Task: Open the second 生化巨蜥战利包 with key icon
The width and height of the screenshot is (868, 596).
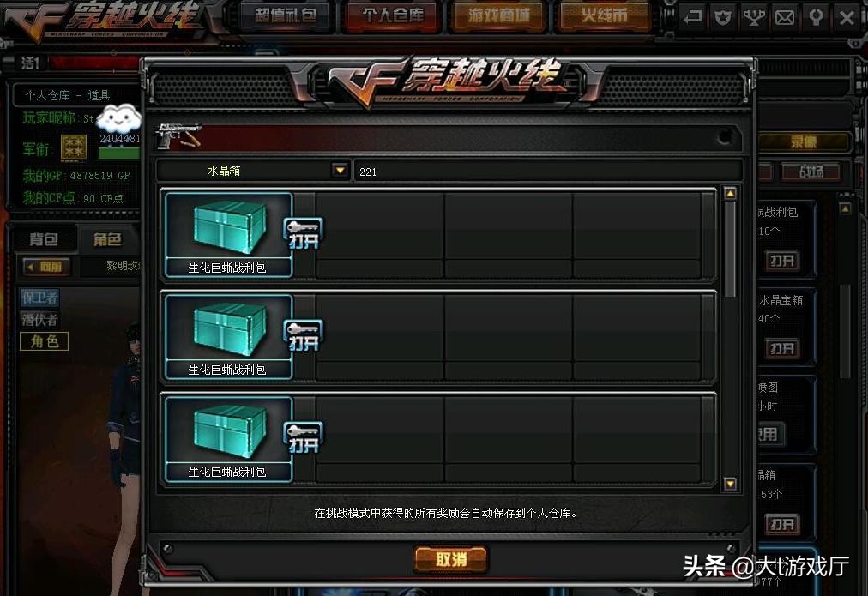Action: [x=304, y=335]
